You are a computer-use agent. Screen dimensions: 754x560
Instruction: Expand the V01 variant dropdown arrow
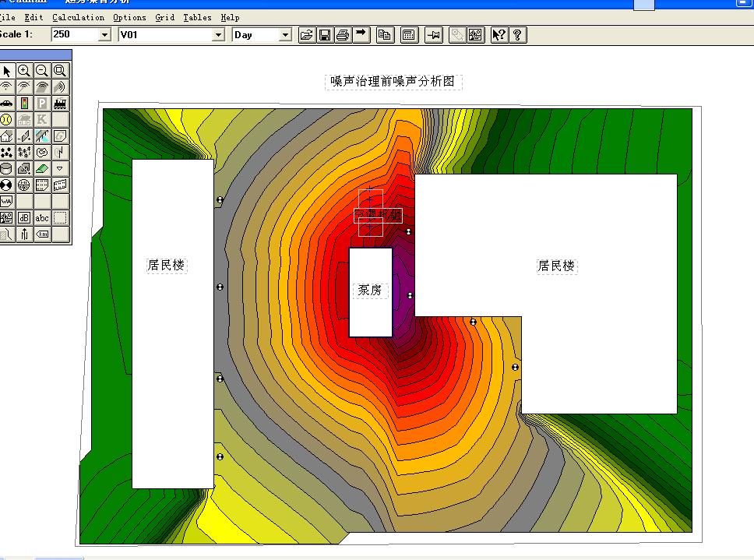click(x=218, y=34)
